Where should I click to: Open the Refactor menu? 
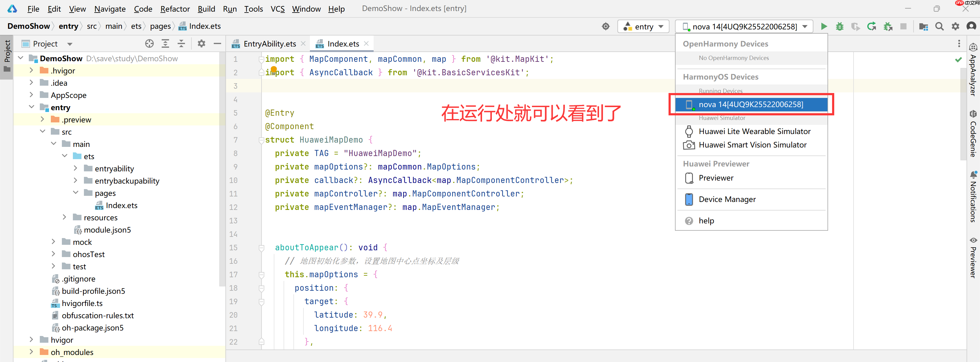pyautogui.click(x=175, y=8)
